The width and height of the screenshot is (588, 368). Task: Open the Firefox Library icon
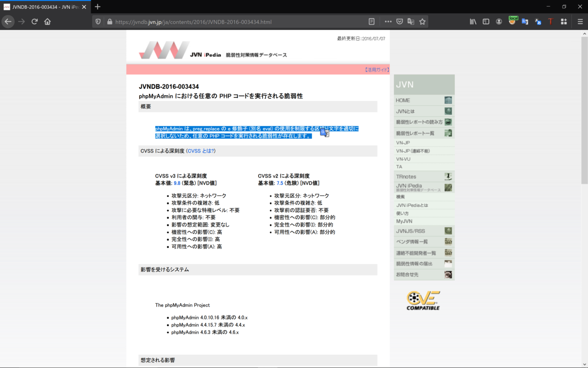[x=473, y=22]
